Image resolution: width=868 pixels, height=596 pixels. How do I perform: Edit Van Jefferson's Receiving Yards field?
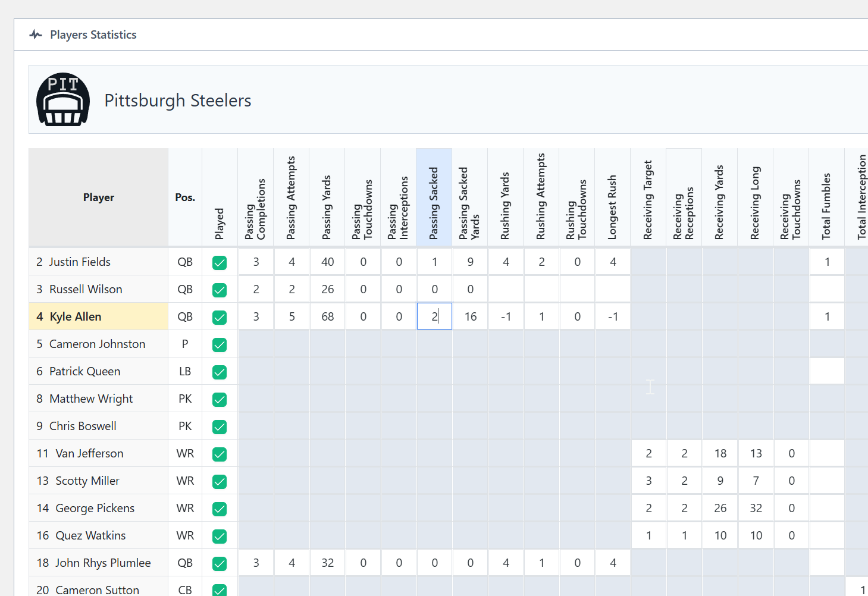(720, 453)
